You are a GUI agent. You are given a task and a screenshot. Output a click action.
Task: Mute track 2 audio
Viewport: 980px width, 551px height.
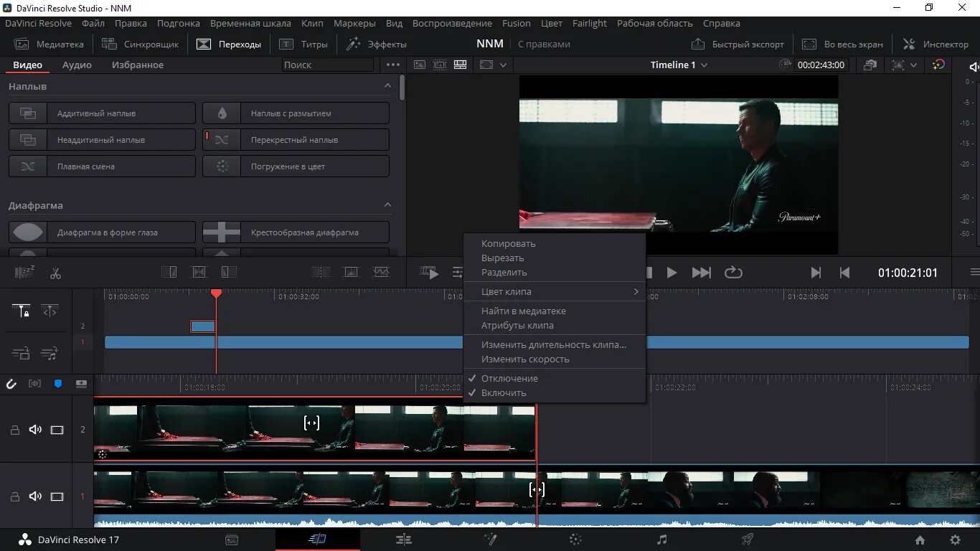pos(35,430)
